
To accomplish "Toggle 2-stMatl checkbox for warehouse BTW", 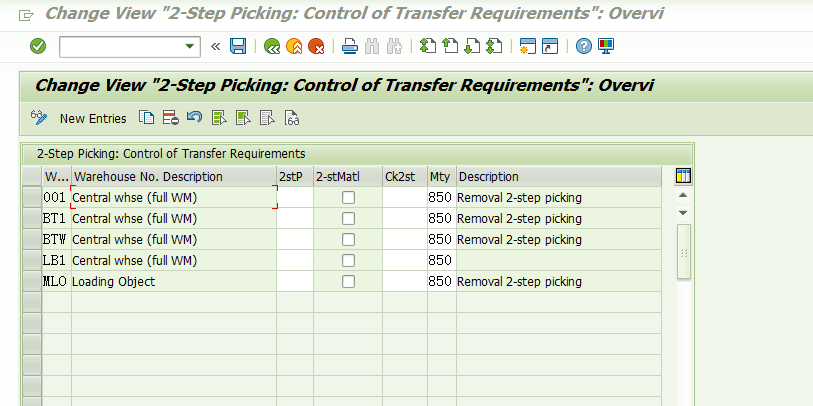I will [x=348, y=240].
